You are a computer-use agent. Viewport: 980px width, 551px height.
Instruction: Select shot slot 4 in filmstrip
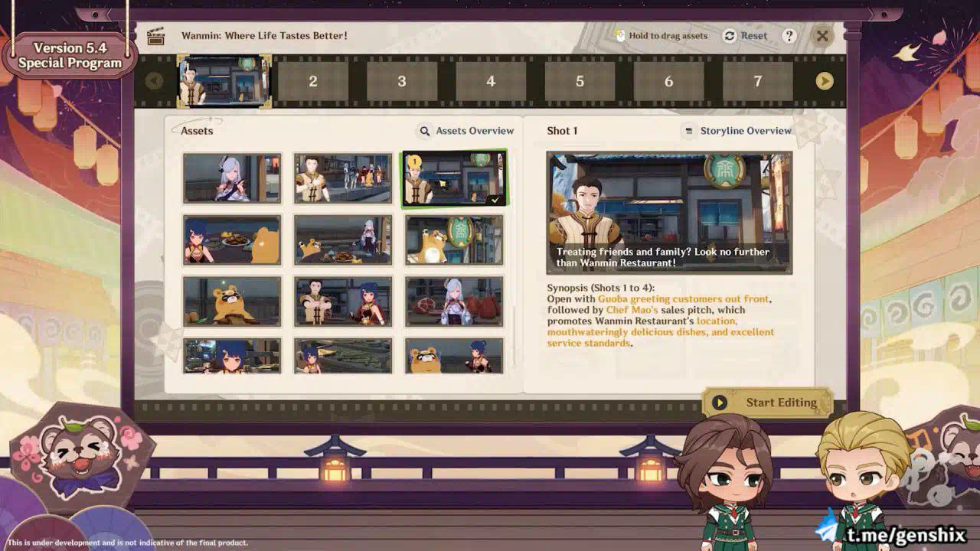coord(491,81)
